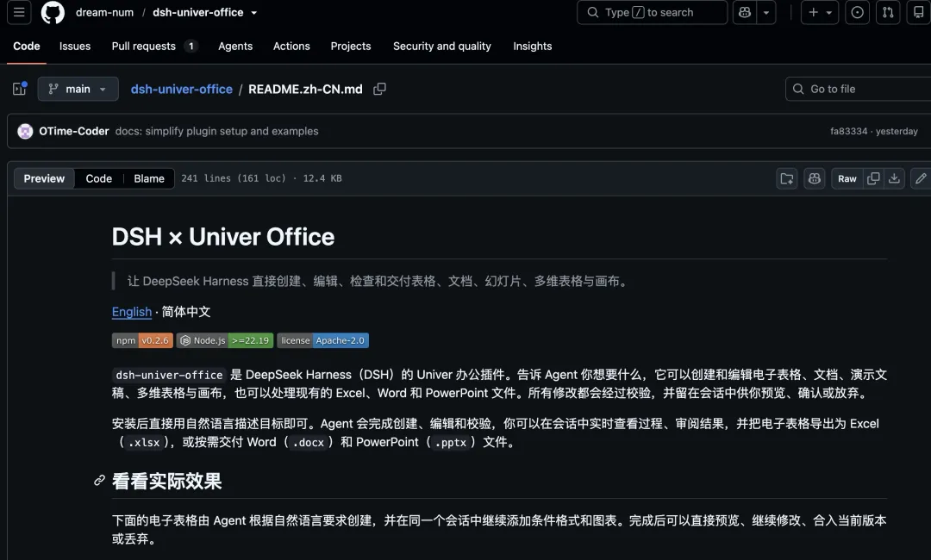Image resolution: width=931 pixels, height=560 pixels.
Task: Select the Preview view toggle
Action: point(44,178)
